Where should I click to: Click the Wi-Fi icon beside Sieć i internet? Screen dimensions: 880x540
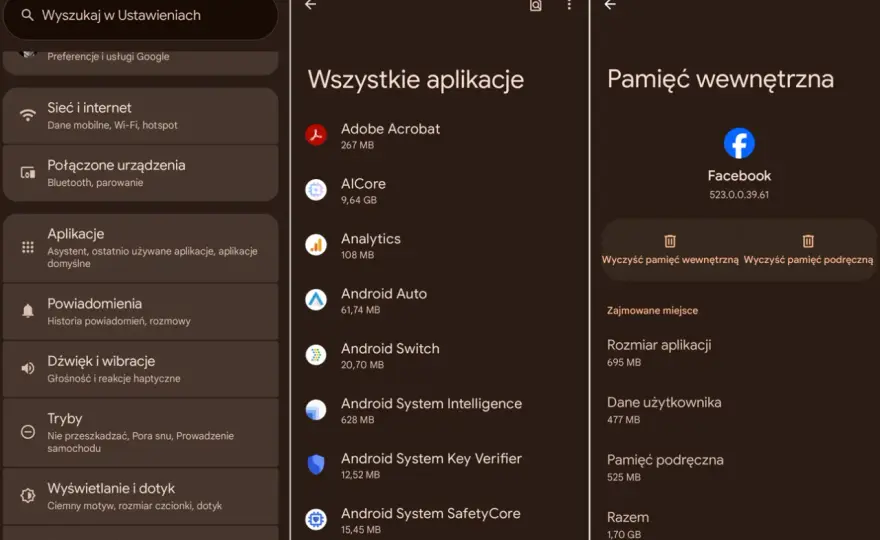tap(28, 115)
